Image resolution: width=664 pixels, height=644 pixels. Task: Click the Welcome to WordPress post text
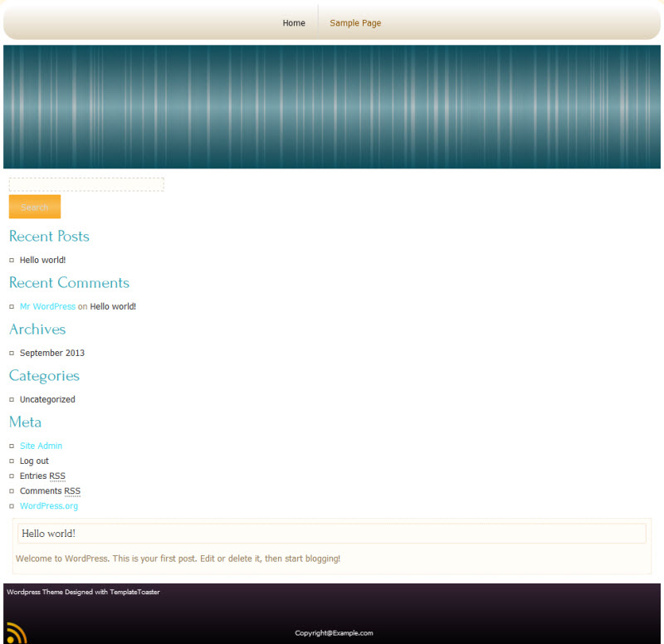[178, 559]
